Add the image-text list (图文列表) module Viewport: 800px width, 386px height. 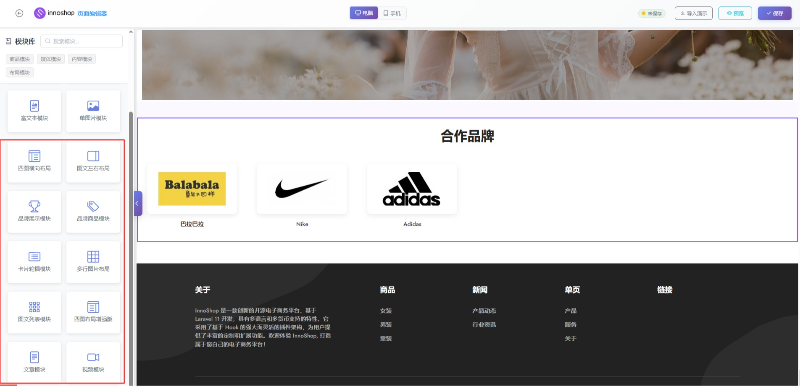coord(34,312)
